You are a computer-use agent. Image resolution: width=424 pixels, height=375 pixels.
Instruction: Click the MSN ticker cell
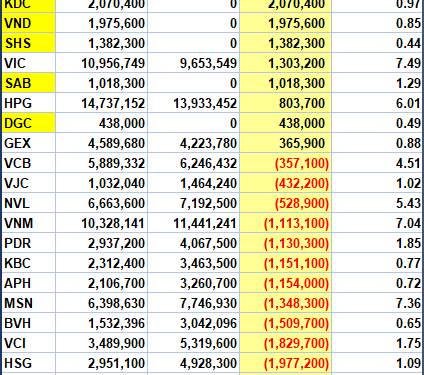(29, 303)
